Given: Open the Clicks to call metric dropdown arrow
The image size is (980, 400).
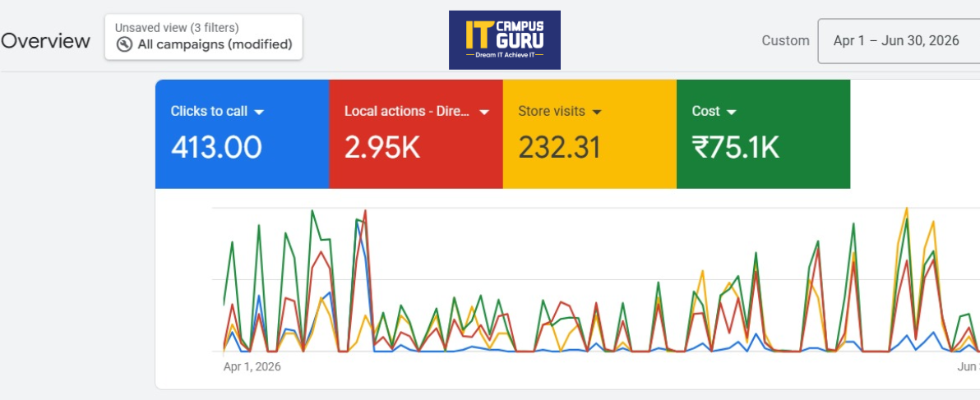Looking at the screenshot, I should 259,113.
